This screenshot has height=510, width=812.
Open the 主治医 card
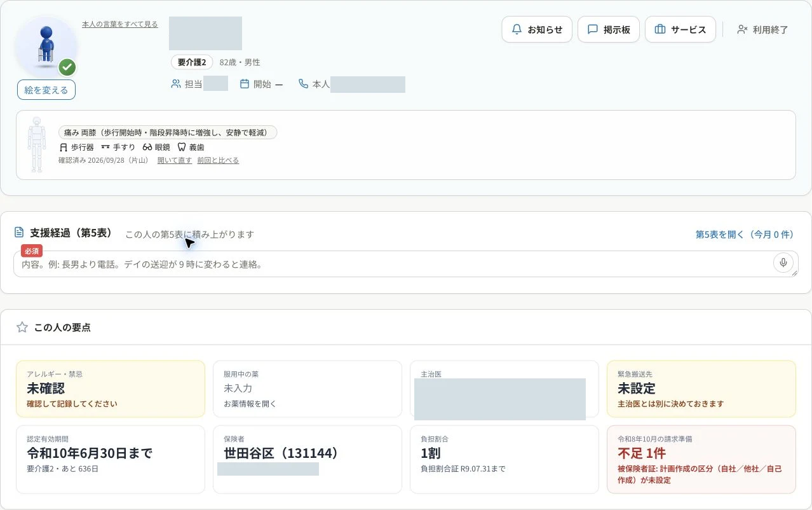[504, 389]
